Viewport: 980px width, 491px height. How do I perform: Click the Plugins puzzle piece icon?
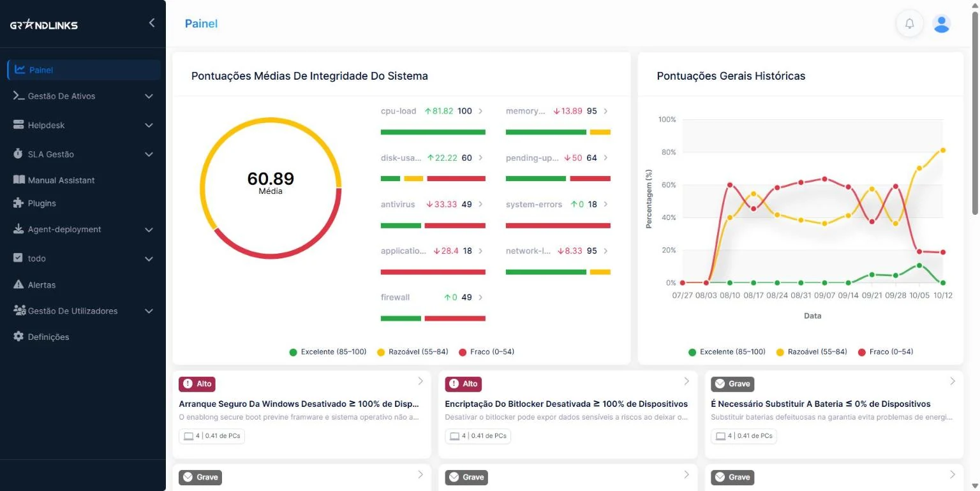tap(19, 203)
